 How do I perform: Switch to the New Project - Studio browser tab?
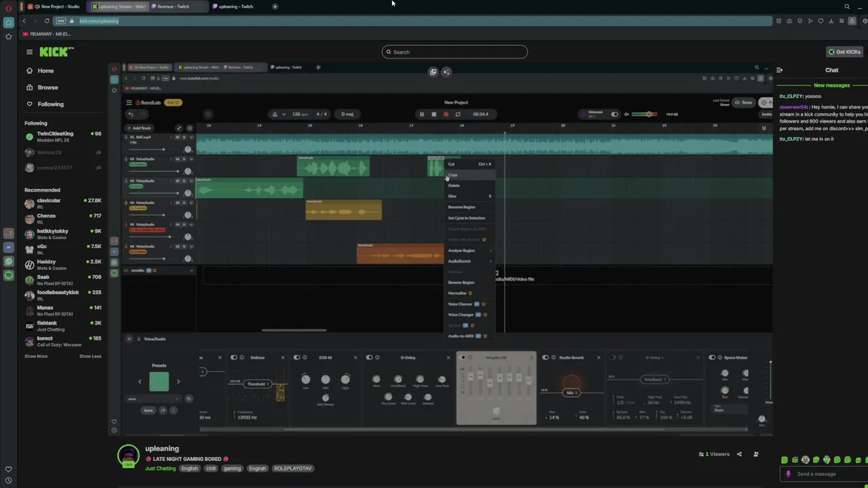[x=56, y=6]
